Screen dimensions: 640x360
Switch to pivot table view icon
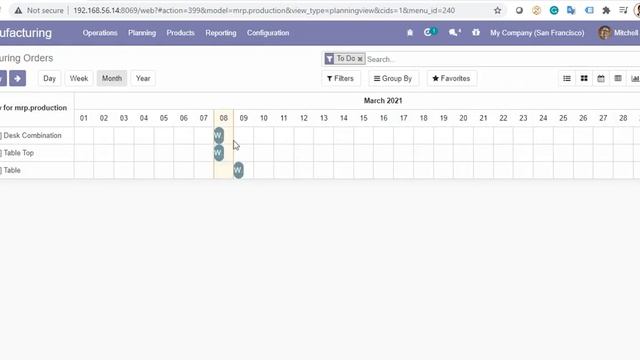point(618,78)
